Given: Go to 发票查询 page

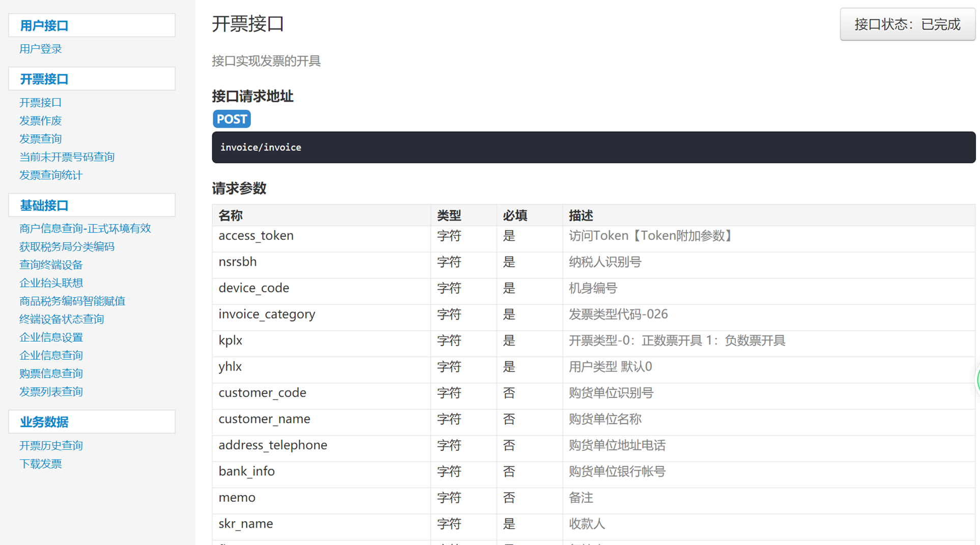Looking at the screenshot, I should (41, 138).
